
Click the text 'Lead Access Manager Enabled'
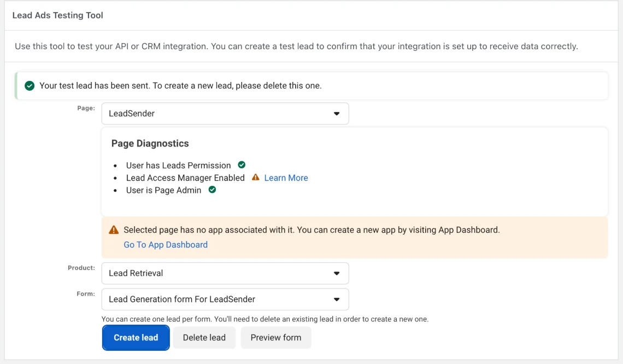185,178
